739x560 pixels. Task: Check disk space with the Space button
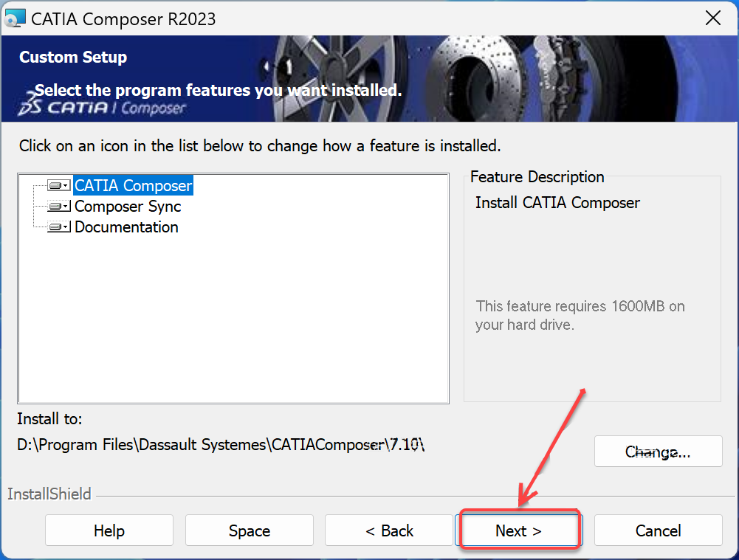pos(249,530)
